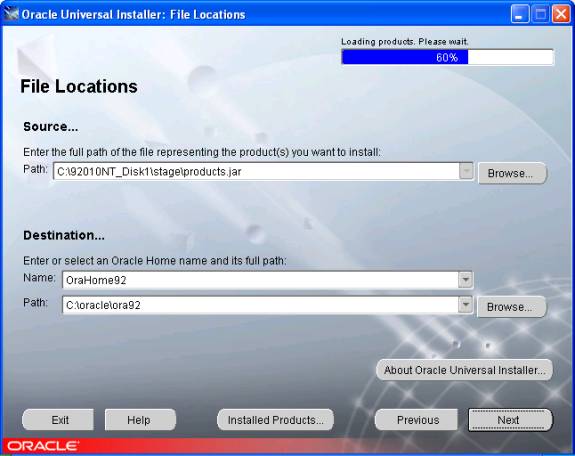Click the Oracle installer title bar icon

point(11,14)
